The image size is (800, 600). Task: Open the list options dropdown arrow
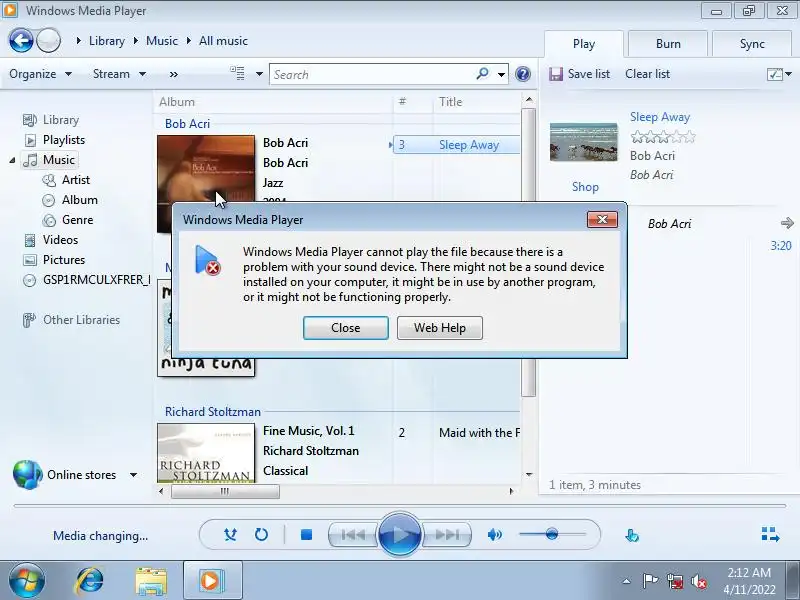(x=789, y=74)
